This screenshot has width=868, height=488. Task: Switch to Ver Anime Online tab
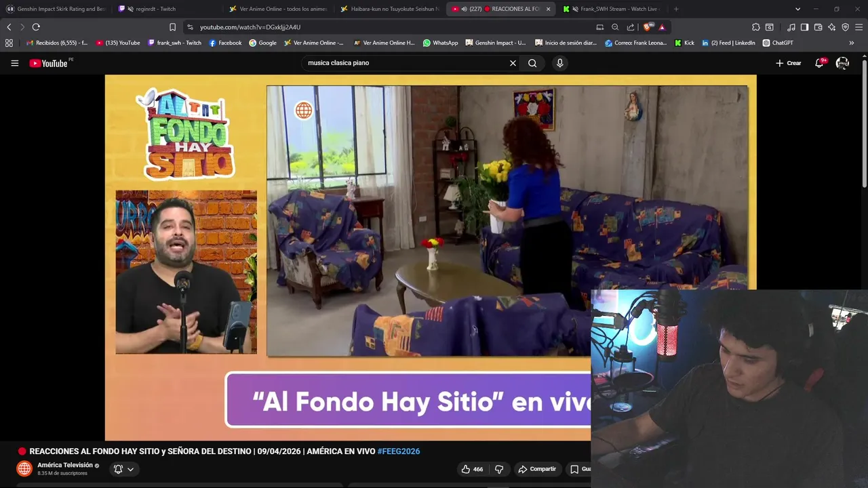pyautogui.click(x=277, y=9)
